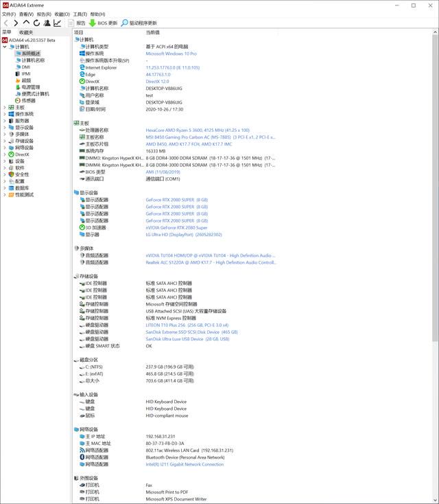Open the 报告(R) menu
This screenshot has width=439, height=504.
[44, 14]
